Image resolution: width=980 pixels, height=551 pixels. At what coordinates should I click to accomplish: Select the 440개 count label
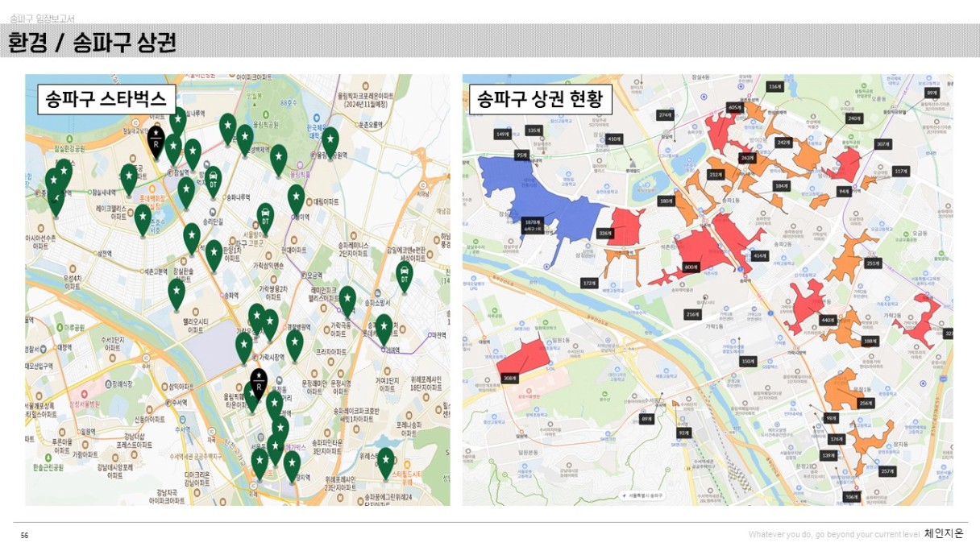[828, 321]
